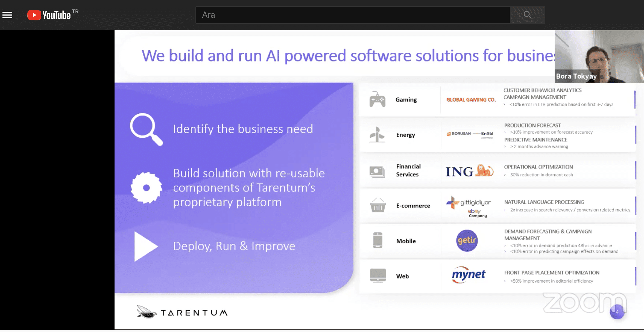
Task: Click the Gaming controller icon
Action: point(377,99)
